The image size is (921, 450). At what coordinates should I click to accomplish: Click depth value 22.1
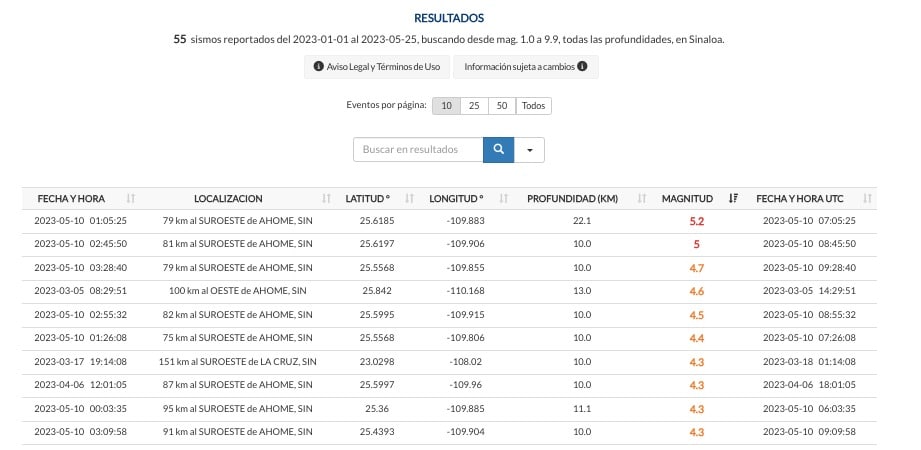[x=581, y=221]
